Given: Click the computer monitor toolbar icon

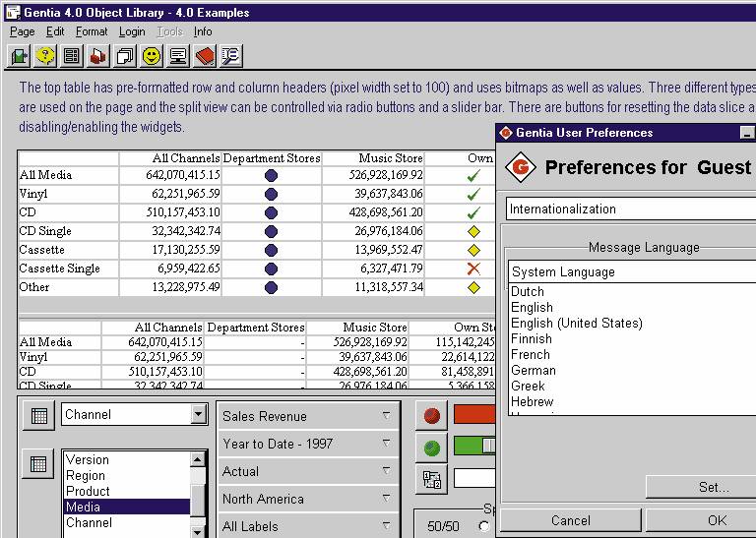Looking at the screenshot, I should click(178, 56).
